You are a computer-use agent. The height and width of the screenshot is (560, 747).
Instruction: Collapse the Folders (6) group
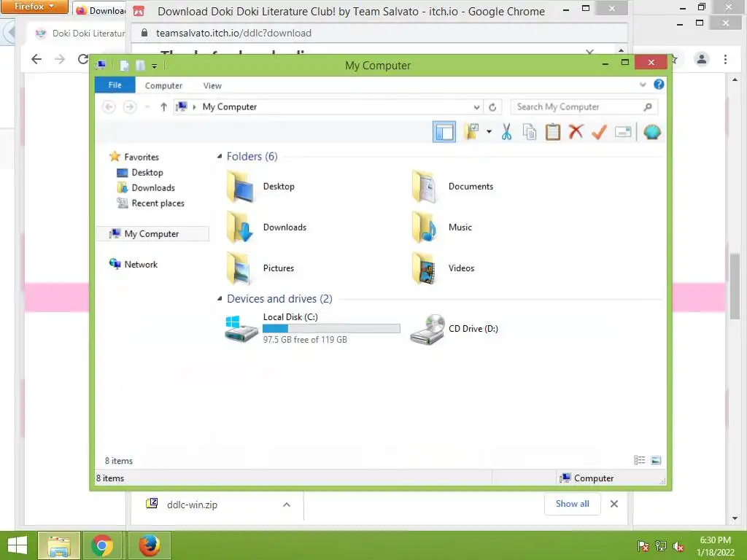pyautogui.click(x=220, y=156)
